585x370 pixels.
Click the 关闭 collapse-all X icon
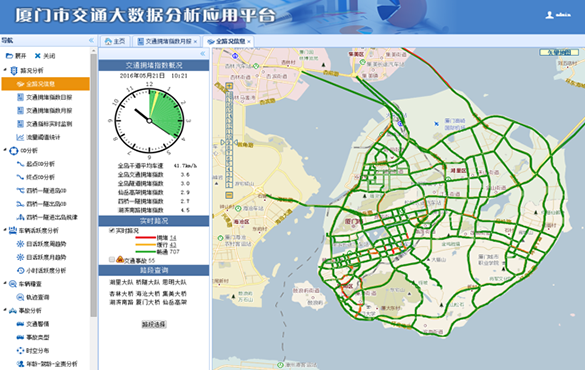point(38,56)
